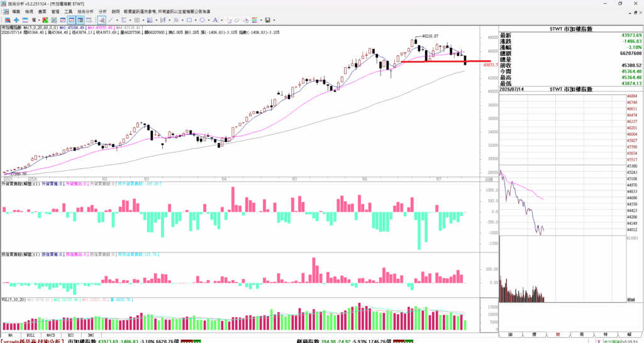
Task: Click the VOL(5,10,20) indicator title
Action: (x=14, y=300)
